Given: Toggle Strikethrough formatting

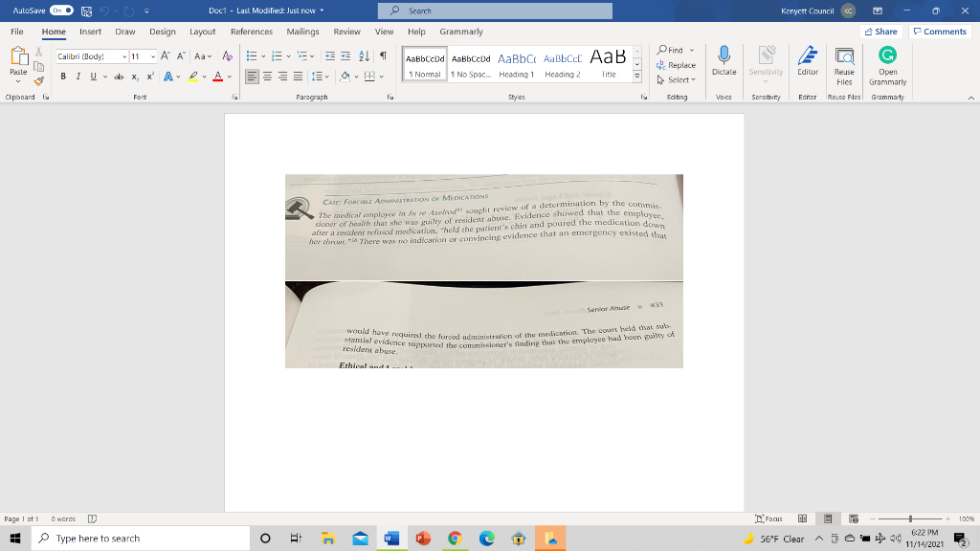Looking at the screenshot, I should 119,77.
